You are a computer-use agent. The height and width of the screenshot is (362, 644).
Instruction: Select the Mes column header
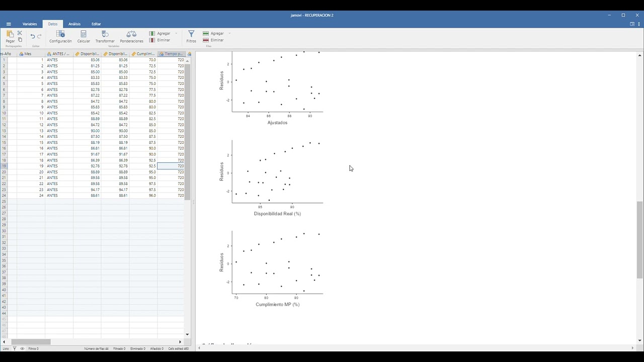pyautogui.click(x=30, y=54)
